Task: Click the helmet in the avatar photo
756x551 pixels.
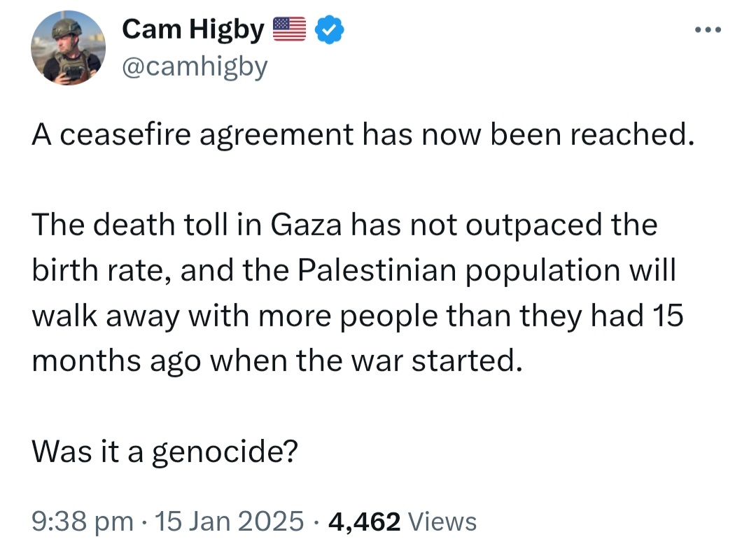Action: pos(66,27)
